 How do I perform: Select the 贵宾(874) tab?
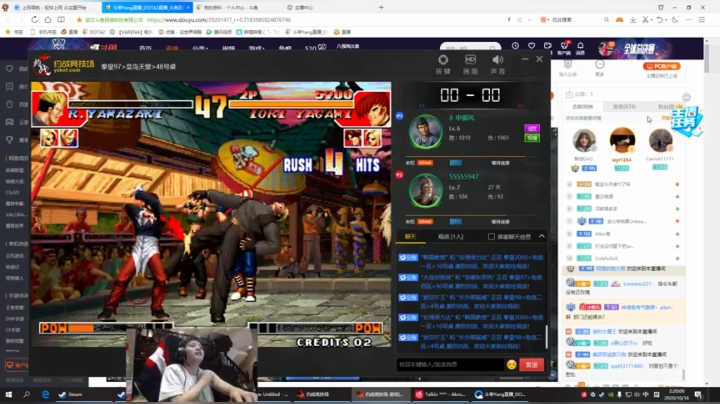pyautogui.click(x=624, y=107)
